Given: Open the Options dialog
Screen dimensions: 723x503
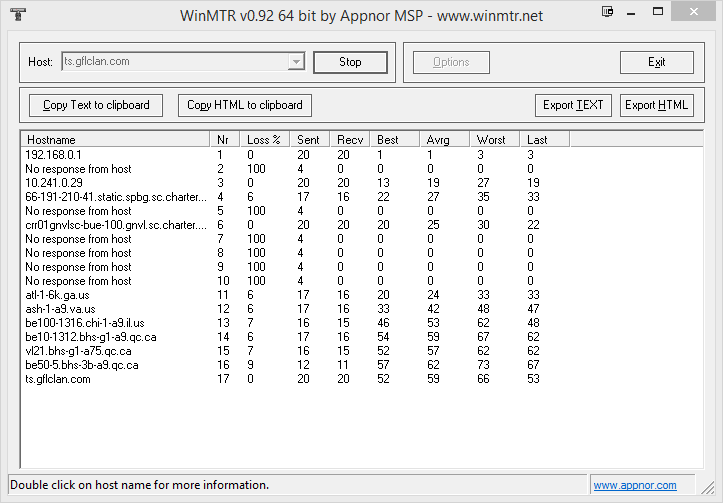Looking at the screenshot, I should [451, 62].
